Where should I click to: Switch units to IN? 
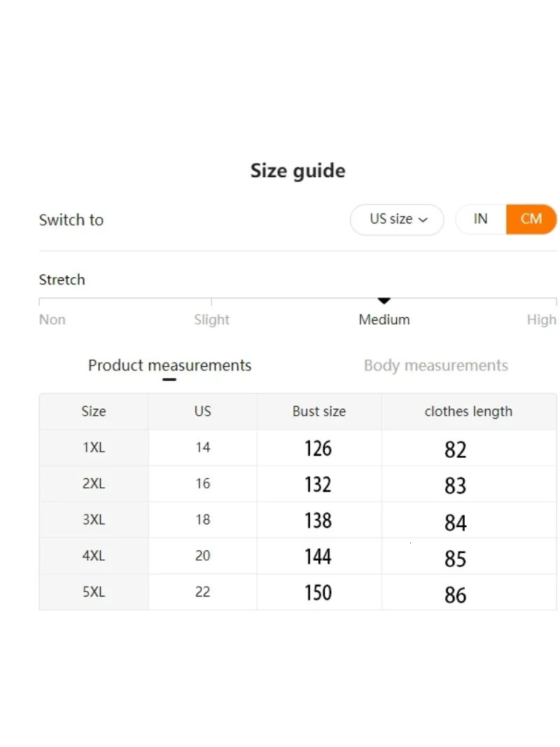pos(480,218)
